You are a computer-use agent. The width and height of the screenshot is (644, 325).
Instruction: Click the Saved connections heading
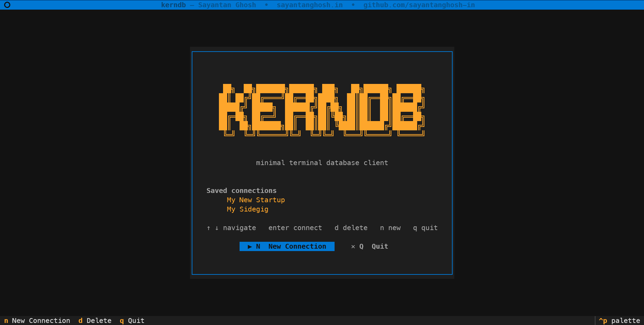point(242,191)
